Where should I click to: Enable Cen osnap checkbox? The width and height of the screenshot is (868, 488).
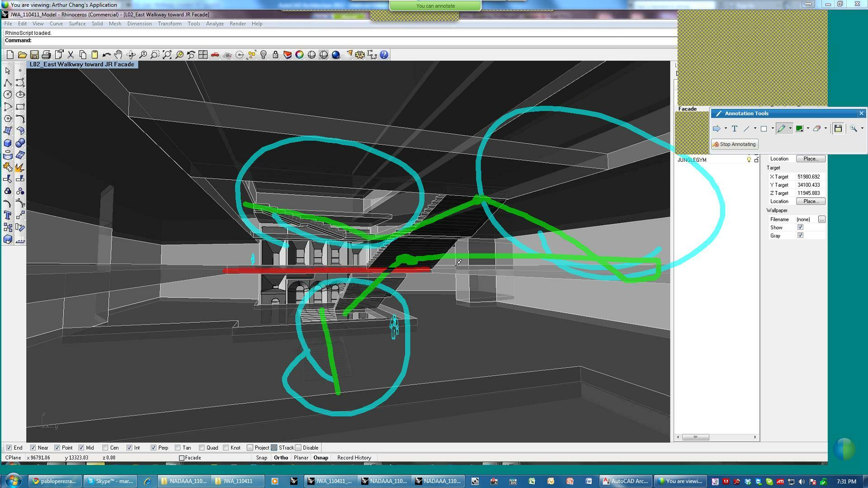tap(105, 448)
